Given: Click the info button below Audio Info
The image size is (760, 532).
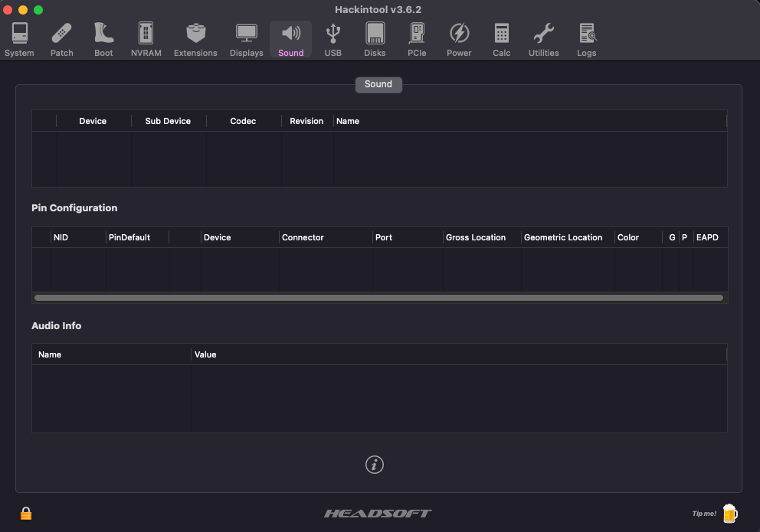Looking at the screenshot, I should click(374, 464).
